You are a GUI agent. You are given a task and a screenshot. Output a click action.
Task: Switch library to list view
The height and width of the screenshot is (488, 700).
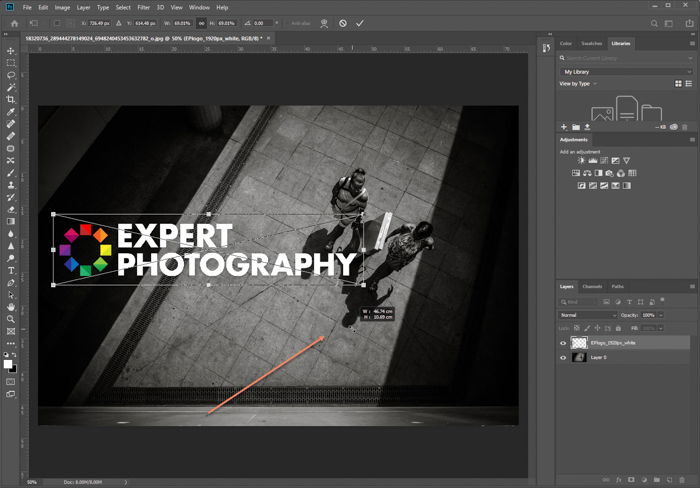point(689,83)
